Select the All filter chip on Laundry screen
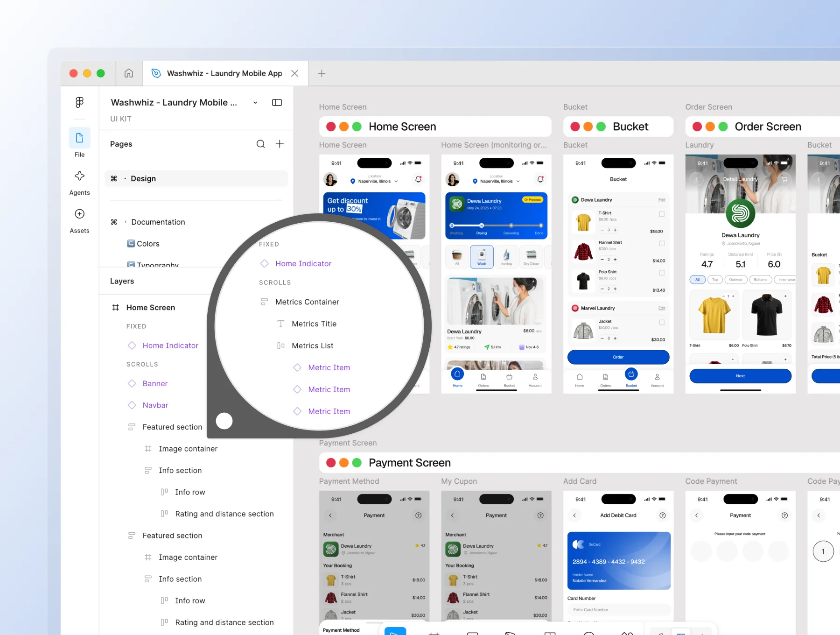Image resolution: width=840 pixels, height=635 pixels. pos(698,280)
